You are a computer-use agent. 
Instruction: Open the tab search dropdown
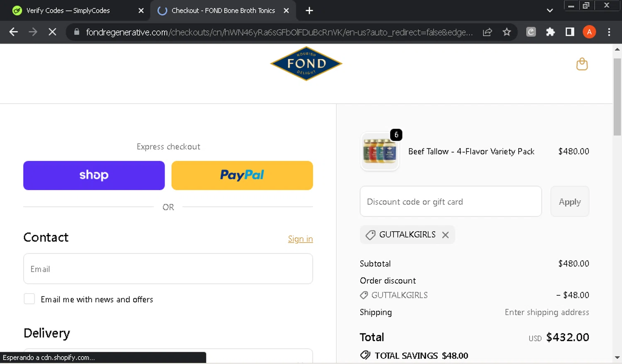pos(550,11)
